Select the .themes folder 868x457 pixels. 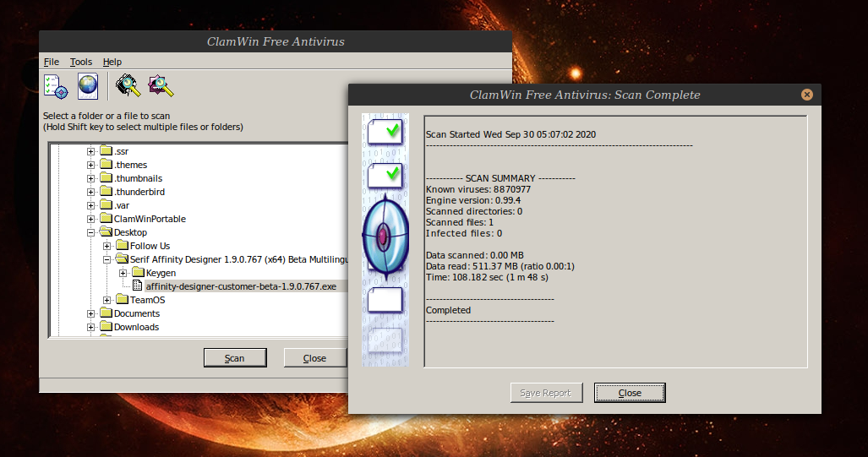tap(131, 165)
